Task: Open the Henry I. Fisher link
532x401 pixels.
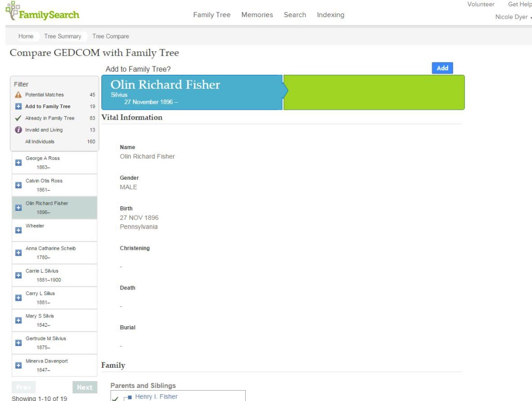Action: 156,397
